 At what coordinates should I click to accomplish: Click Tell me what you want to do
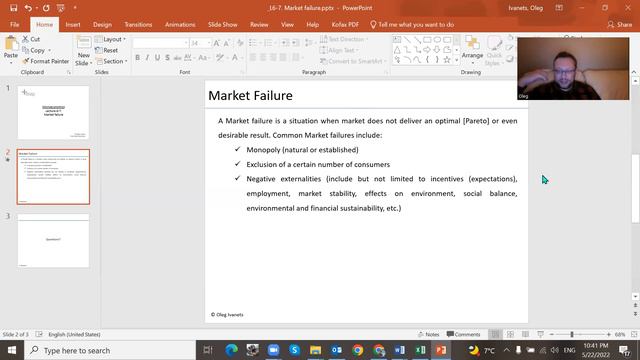(x=412, y=24)
